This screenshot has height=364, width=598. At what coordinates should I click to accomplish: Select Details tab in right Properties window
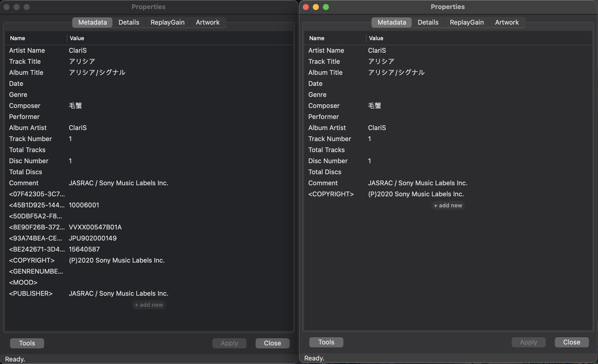[x=428, y=22]
